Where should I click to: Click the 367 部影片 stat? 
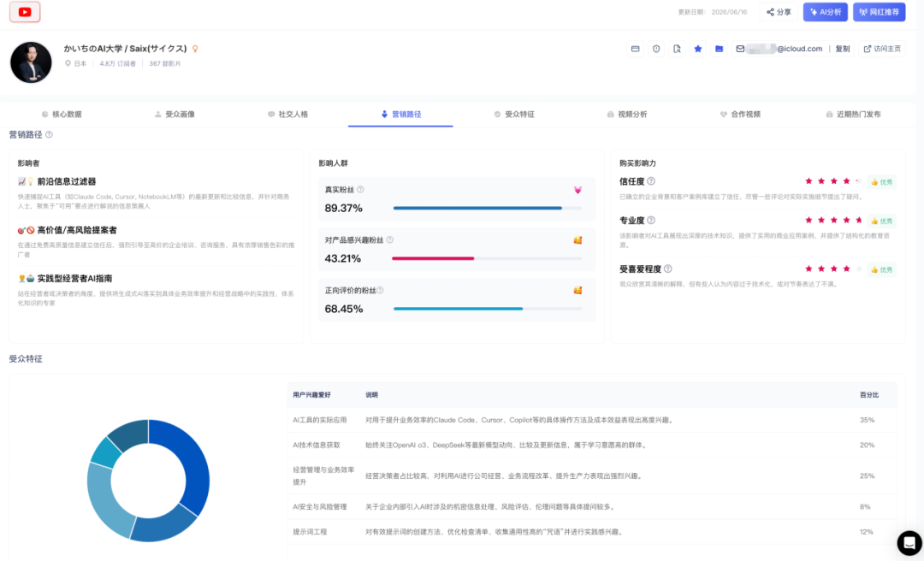[x=165, y=63]
